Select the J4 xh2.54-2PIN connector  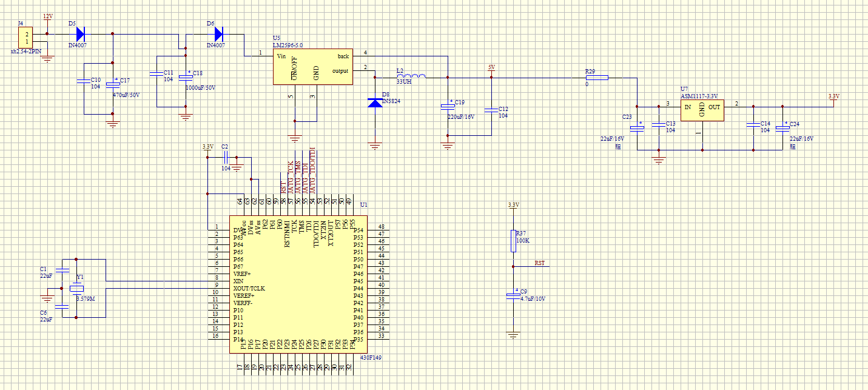click(x=25, y=38)
